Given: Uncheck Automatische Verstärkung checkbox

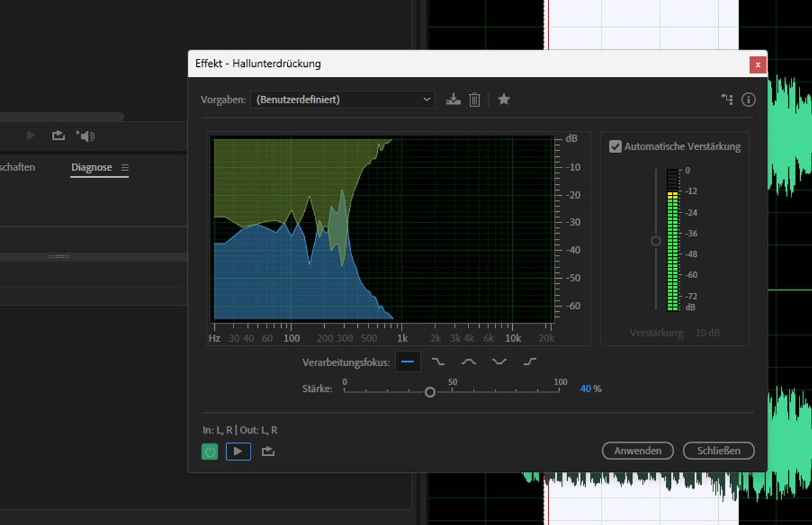Looking at the screenshot, I should click(x=615, y=146).
